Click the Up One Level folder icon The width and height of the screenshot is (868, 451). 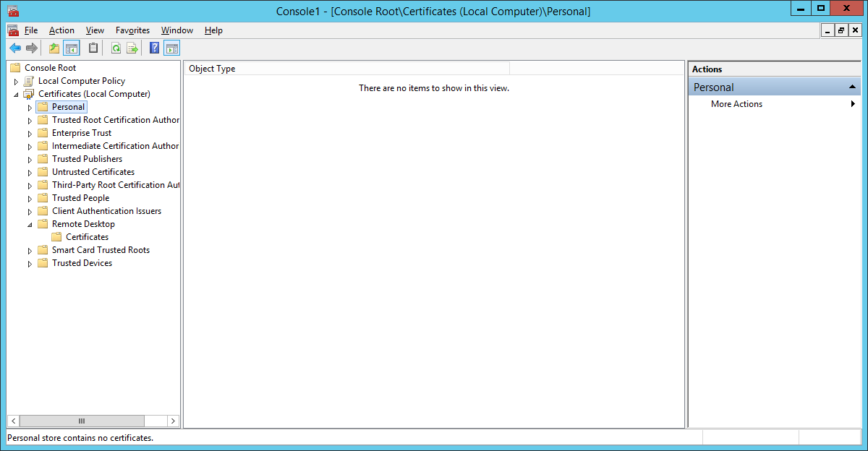[x=54, y=48]
